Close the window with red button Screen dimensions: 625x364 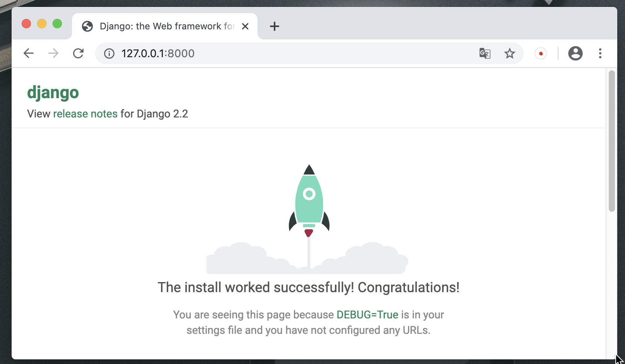click(26, 24)
